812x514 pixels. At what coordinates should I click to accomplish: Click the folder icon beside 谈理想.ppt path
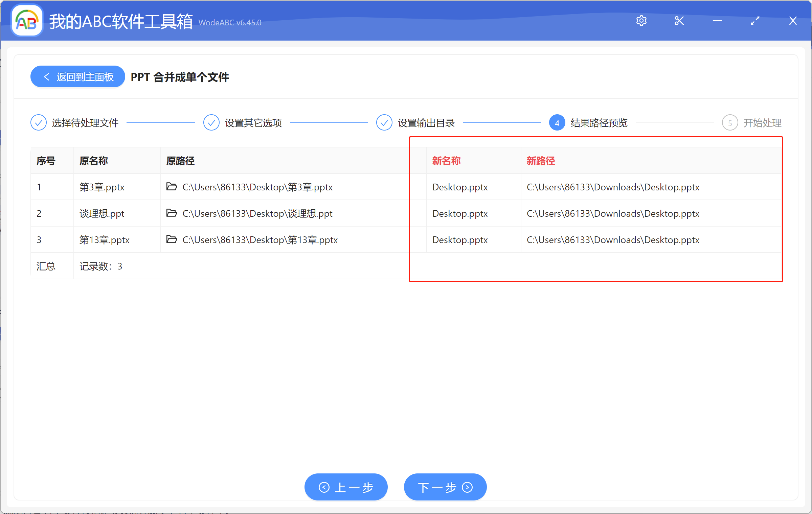172,213
